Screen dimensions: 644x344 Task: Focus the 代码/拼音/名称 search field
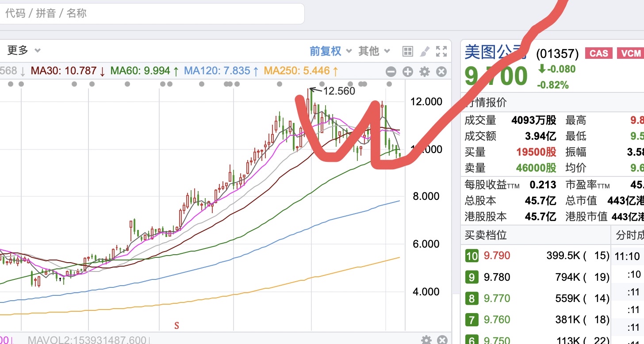click(x=152, y=14)
